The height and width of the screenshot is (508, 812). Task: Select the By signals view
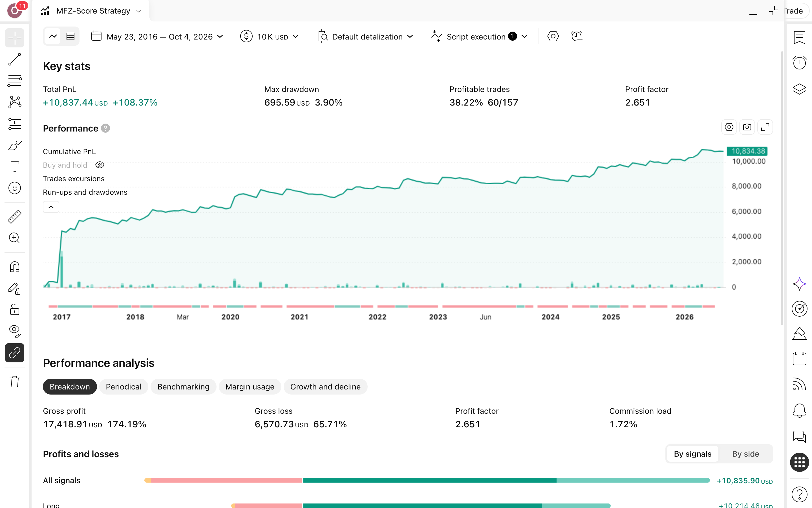click(692, 454)
